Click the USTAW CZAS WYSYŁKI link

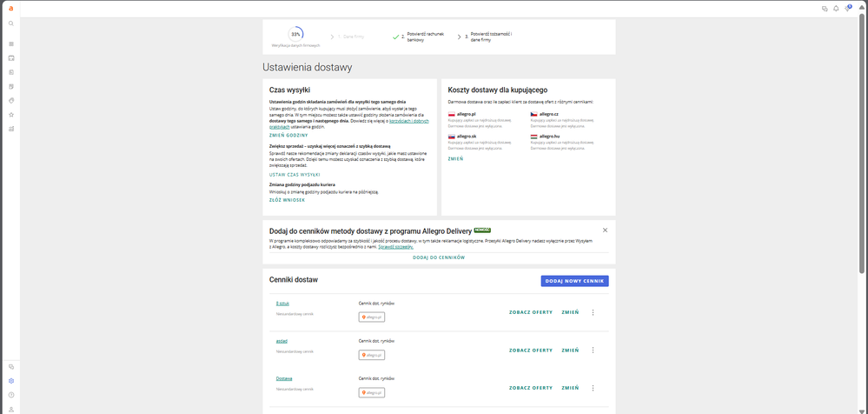point(295,174)
